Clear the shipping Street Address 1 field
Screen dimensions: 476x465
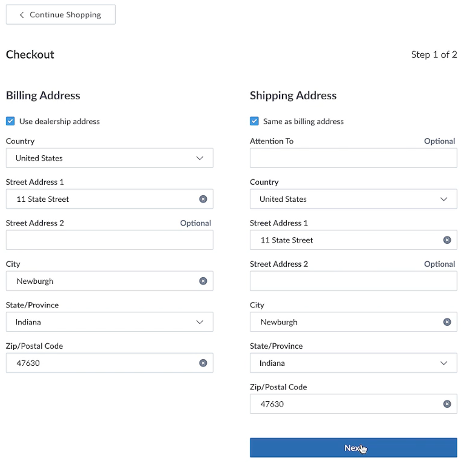(447, 240)
